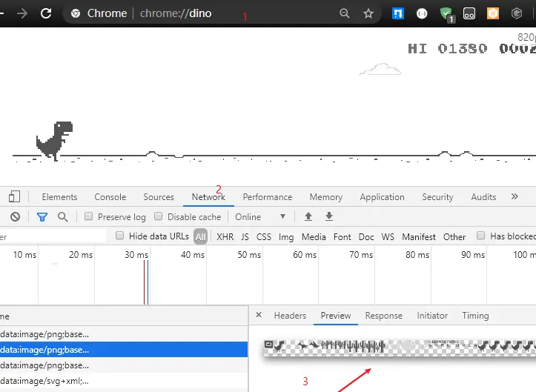Filter requests by CSS
The width and height of the screenshot is (536, 392).
pyautogui.click(x=264, y=237)
